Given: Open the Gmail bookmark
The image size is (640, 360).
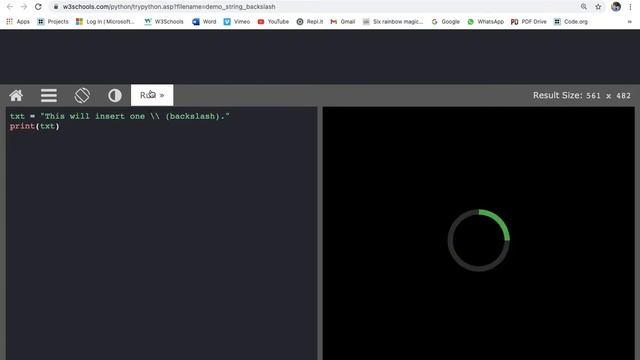Looking at the screenshot, I should (343, 22).
